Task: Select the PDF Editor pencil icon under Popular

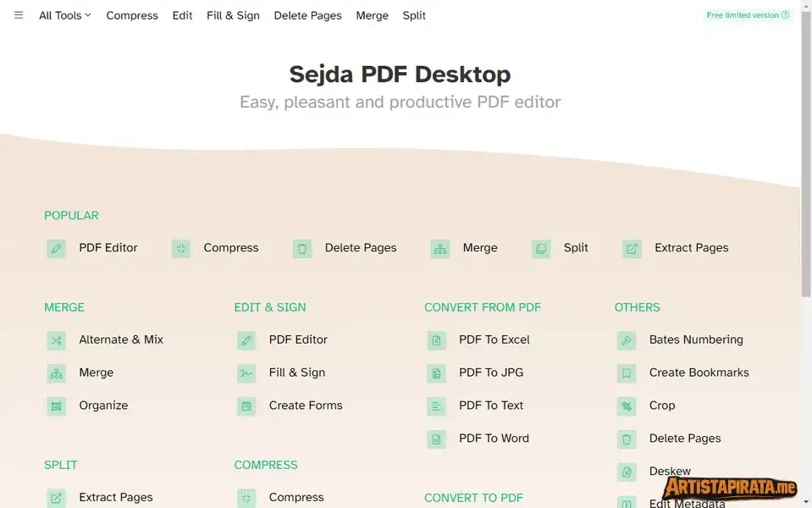Action: (x=56, y=248)
